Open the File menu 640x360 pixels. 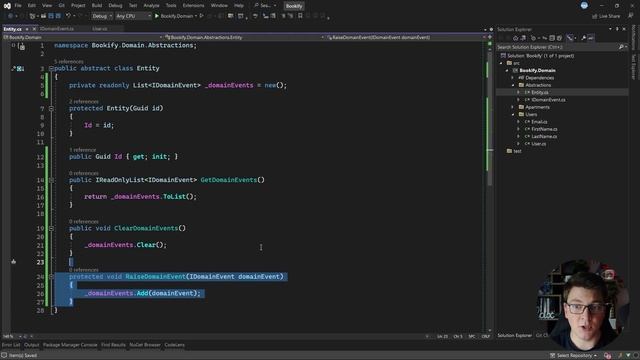pos(18,6)
